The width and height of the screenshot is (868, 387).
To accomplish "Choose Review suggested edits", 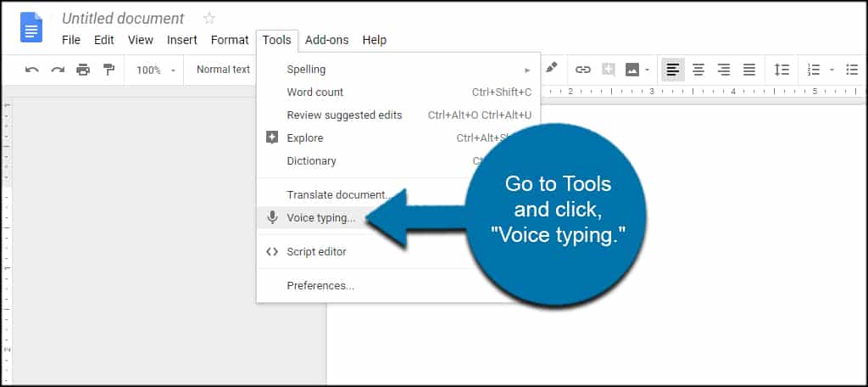I will [x=398, y=115].
